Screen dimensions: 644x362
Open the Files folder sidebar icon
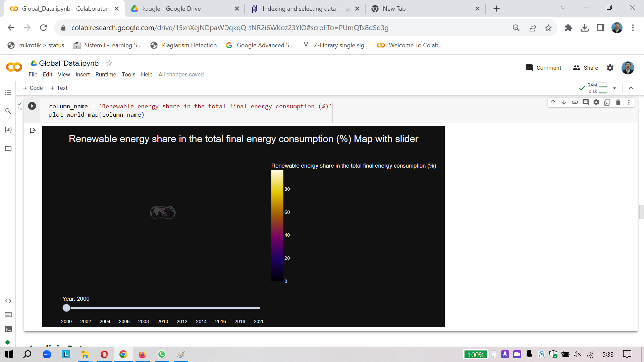(8, 148)
